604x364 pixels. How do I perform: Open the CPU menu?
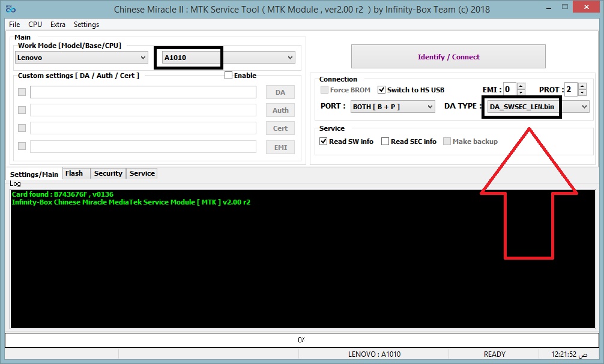click(35, 24)
